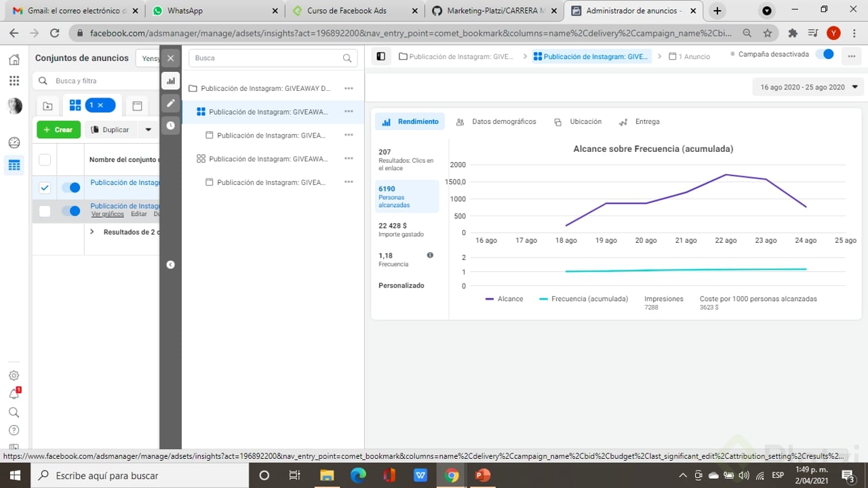Reload the page in Chrome

[54, 33]
